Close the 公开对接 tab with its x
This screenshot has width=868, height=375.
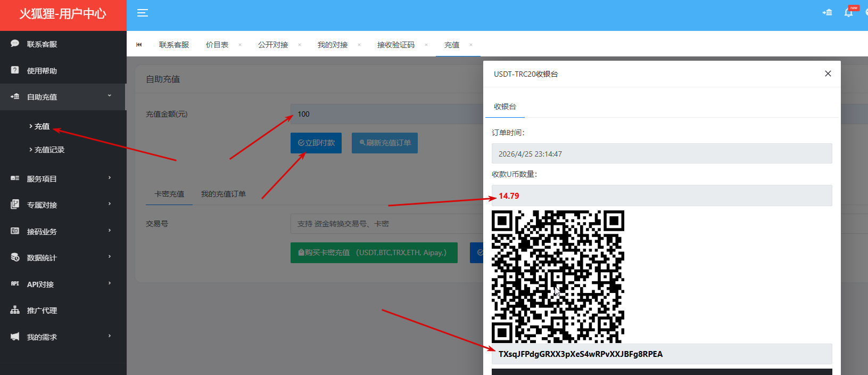[300, 45]
